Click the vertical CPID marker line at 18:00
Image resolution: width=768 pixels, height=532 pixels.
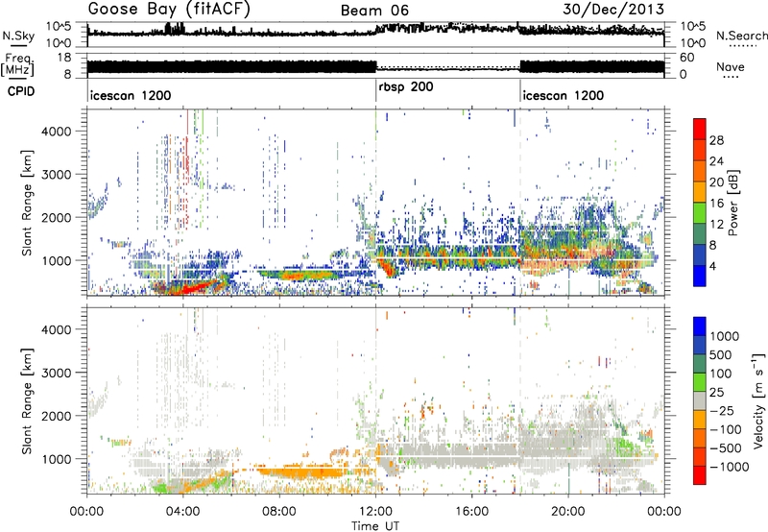(x=520, y=90)
